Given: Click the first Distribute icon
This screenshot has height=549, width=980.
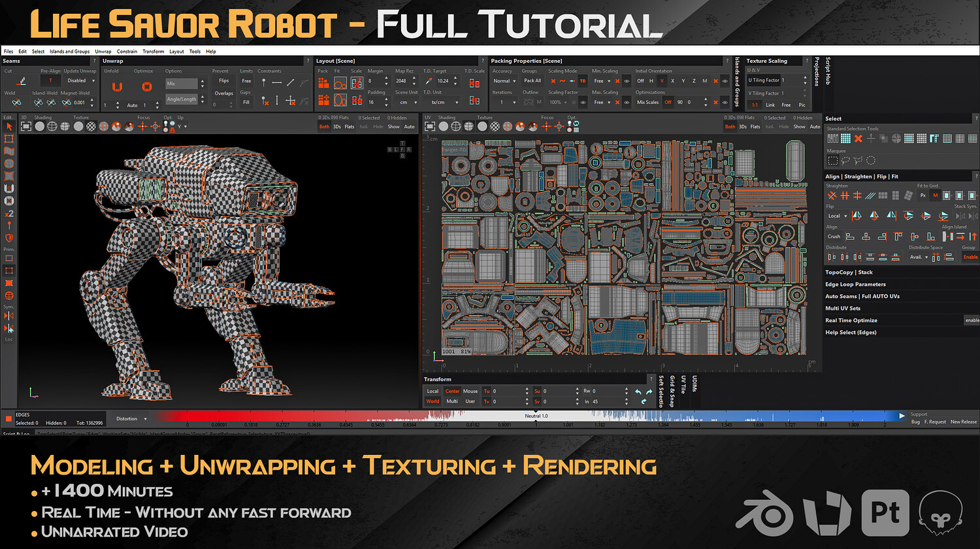Looking at the screenshot, I should [x=832, y=257].
